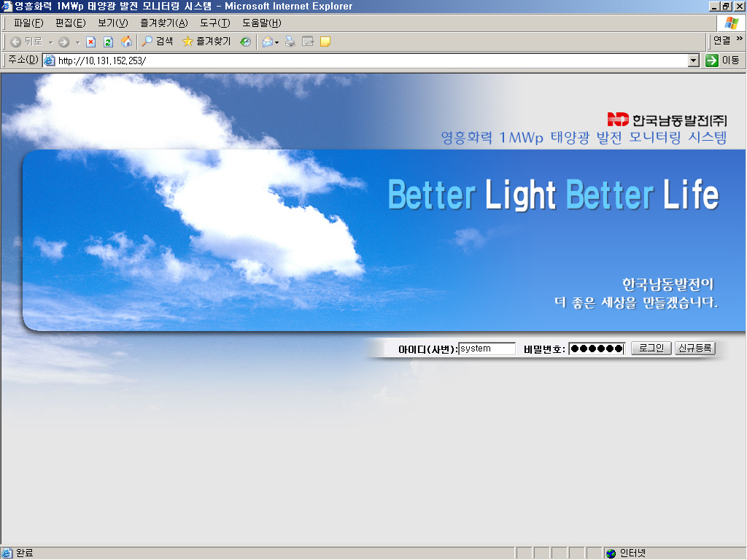Screen dimensions: 747x560
Task: Open the Favorites (즐겨찾기) star button
Action: [206, 42]
